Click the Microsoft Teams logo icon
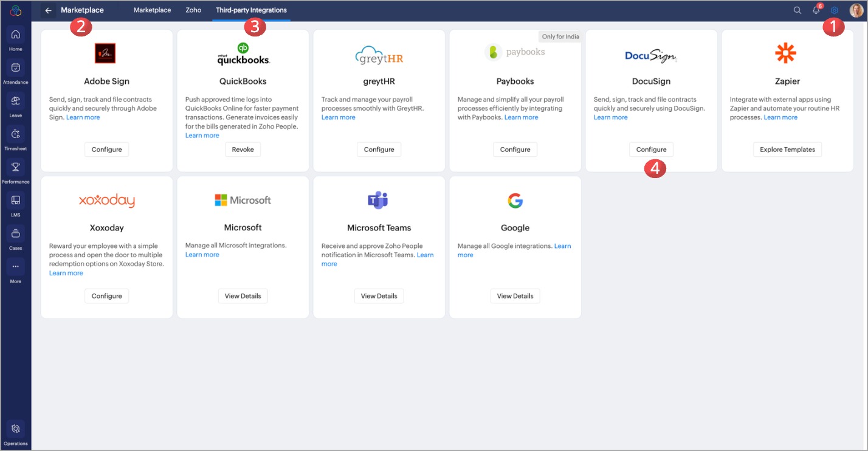The height and width of the screenshot is (451, 868). pyautogui.click(x=378, y=200)
